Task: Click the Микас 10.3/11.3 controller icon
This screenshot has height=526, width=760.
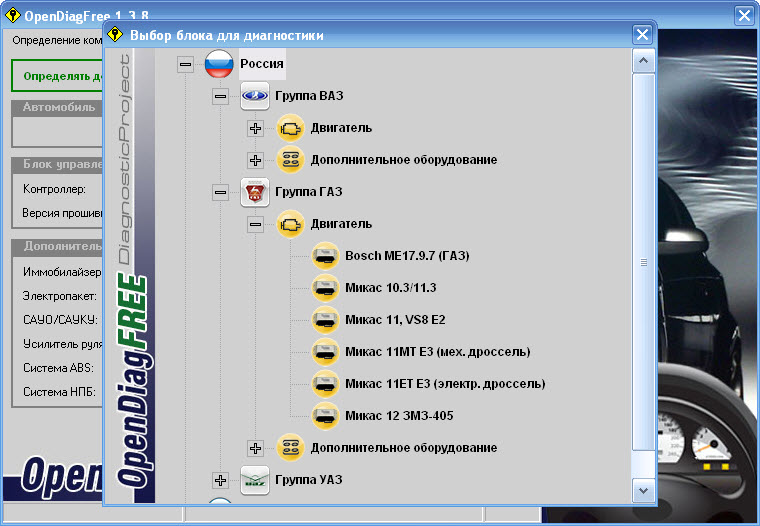Action: pos(325,288)
